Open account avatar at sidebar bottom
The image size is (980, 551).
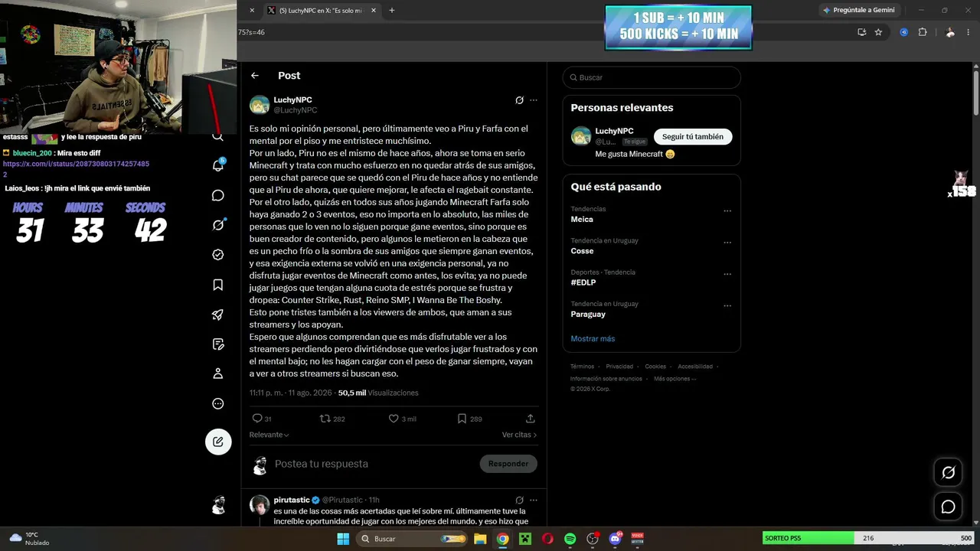(x=219, y=505)
